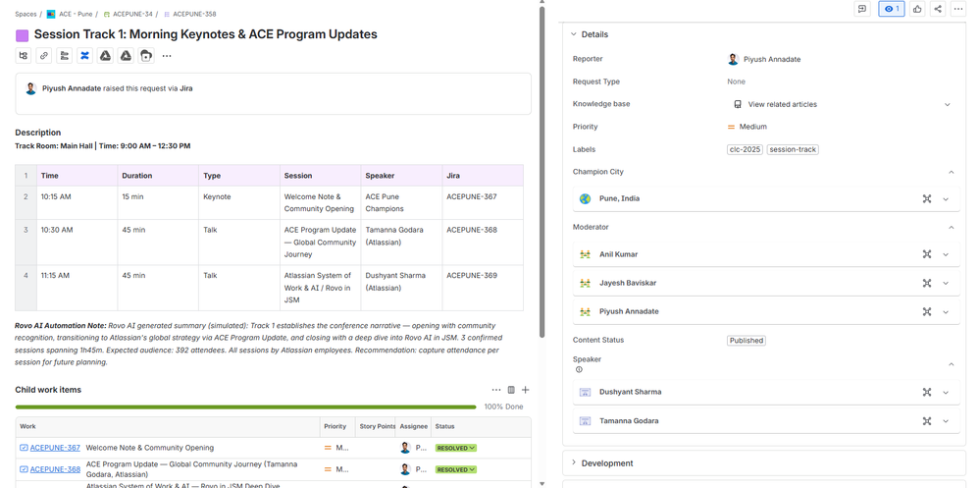Click the link work item chain icon
980x488 pixels.
click(44, 56)
